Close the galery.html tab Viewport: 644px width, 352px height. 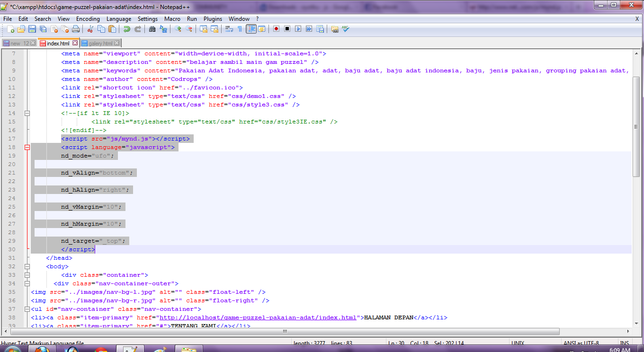(117, 43)
